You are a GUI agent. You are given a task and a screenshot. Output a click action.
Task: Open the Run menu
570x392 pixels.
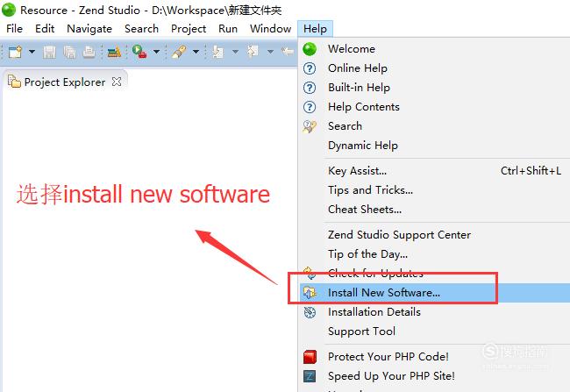point(228,29)
